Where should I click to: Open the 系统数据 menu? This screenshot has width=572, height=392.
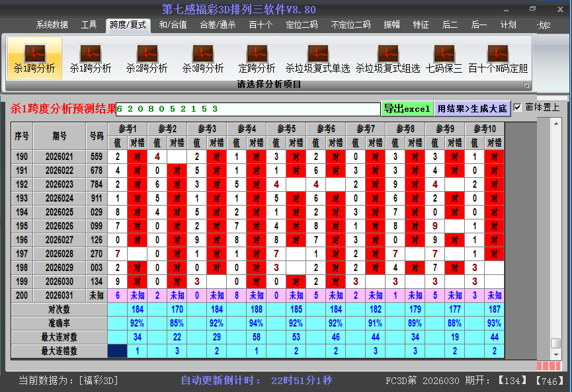[x=51, y=24]
